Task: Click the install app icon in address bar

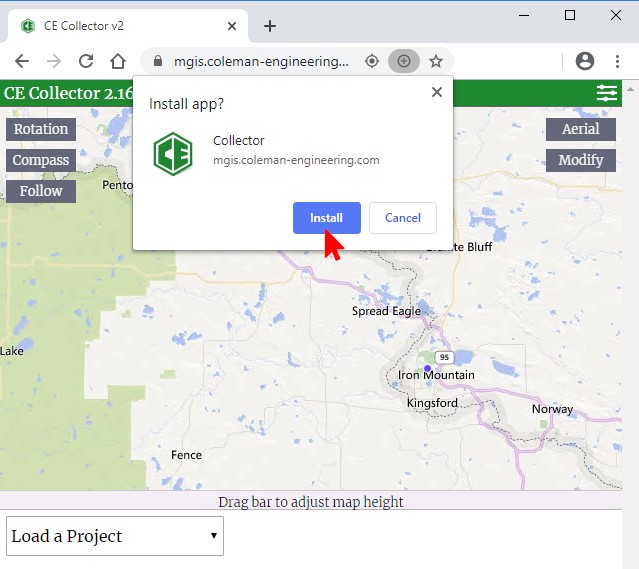Action: pos(404,61)
